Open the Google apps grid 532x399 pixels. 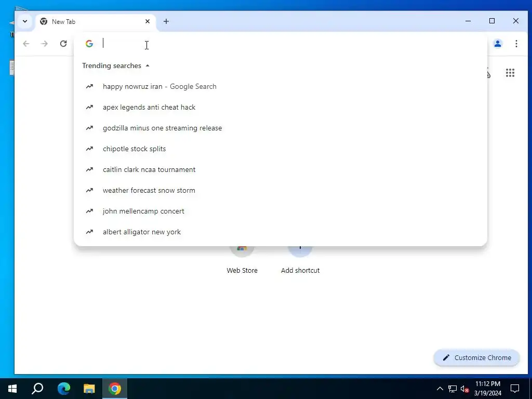pos(510,73)
